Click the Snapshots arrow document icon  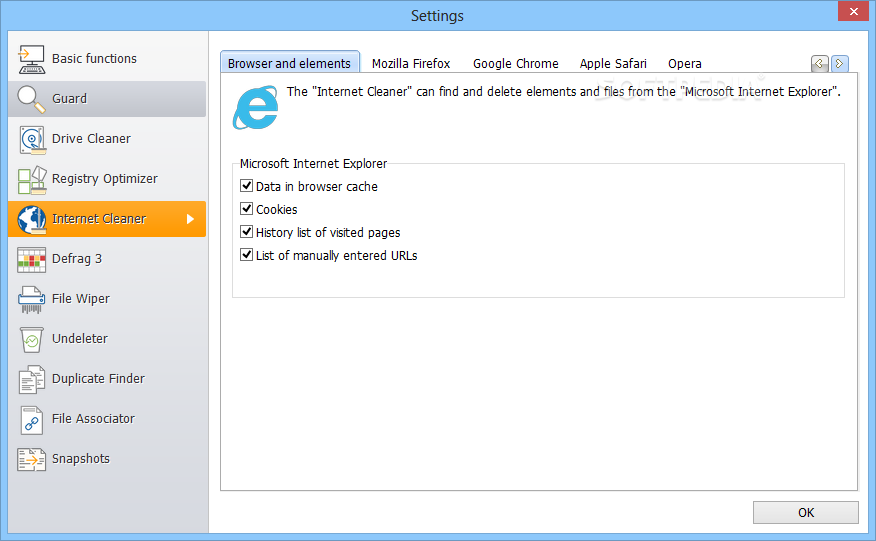coord(31,459)
